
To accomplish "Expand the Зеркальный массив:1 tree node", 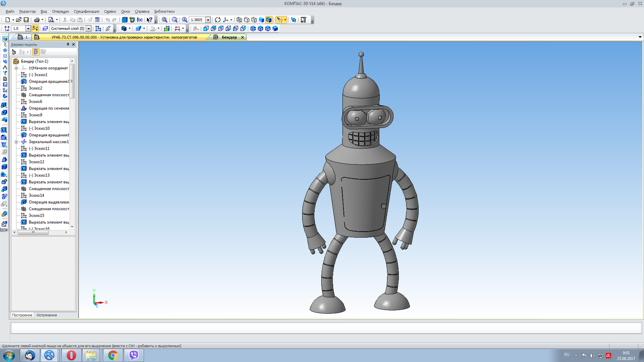I will (16, 142).
